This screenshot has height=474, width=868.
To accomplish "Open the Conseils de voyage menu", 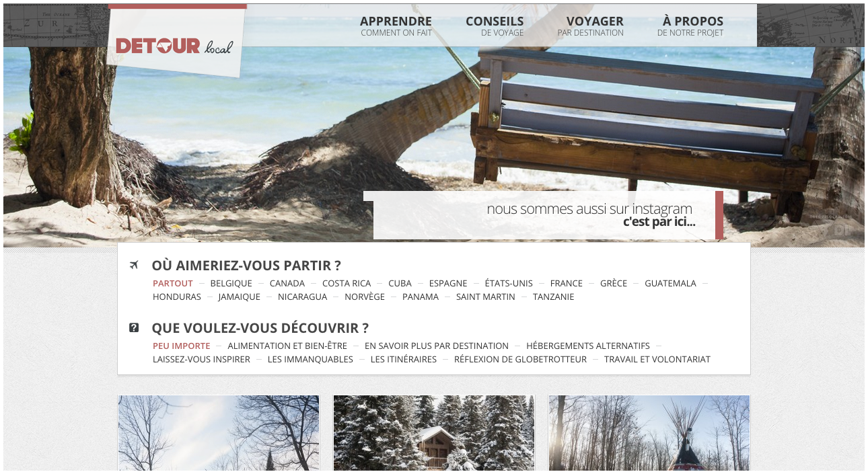I will pos(495,26).
